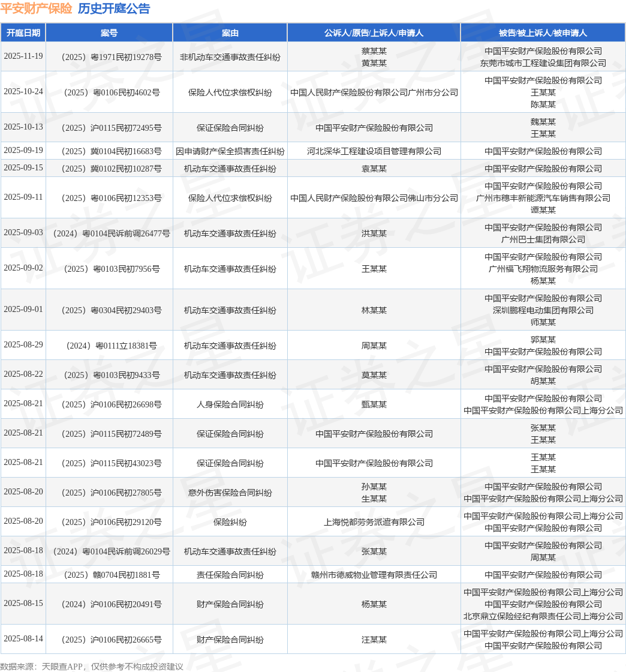Screen dimensions: 626x672
Task: Click defendant 谭某某
Action: click(x=543, y=210)
